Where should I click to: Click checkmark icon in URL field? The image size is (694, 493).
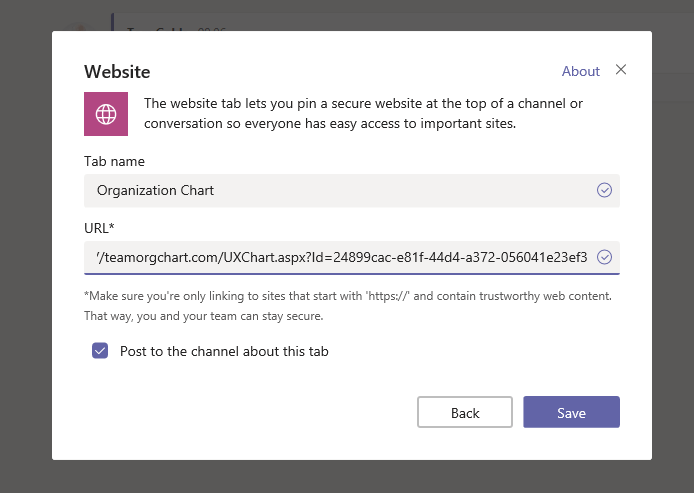tap(604, 257)
